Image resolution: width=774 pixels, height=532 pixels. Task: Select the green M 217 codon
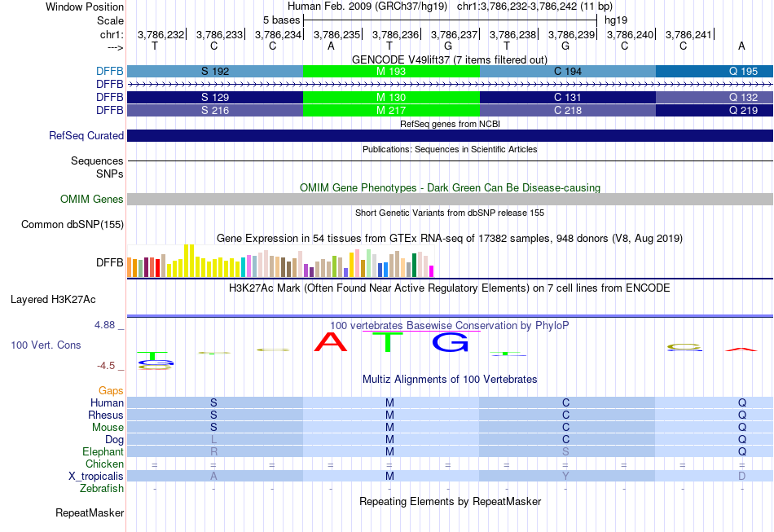pos(391,110)
